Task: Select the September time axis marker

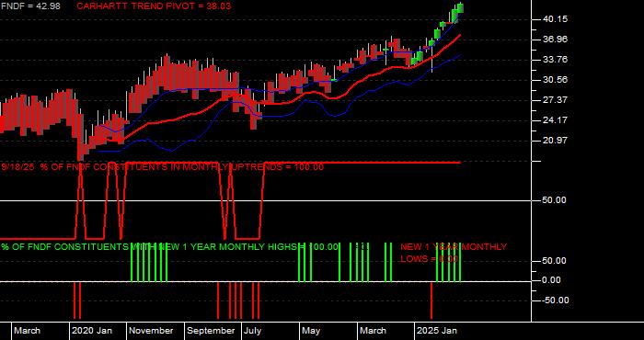Action: point(211,331)
